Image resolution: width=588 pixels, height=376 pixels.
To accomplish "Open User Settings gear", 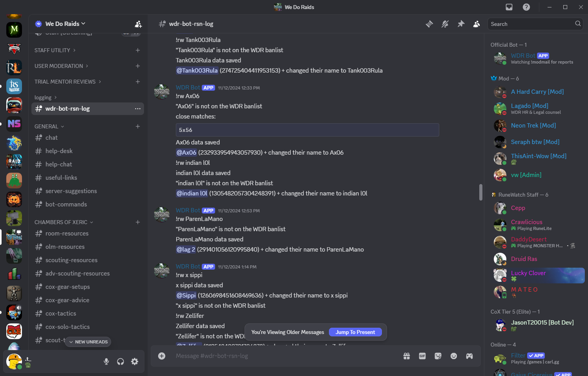I will pos(135,361).
